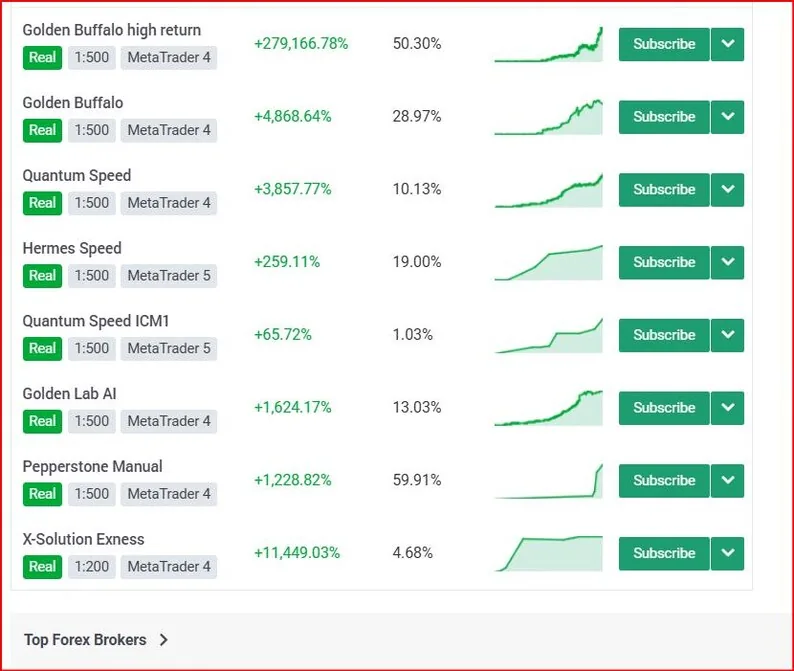Expand dropdown arrow beside Golden Buffalo Subscribe

(x=728, y=117)
